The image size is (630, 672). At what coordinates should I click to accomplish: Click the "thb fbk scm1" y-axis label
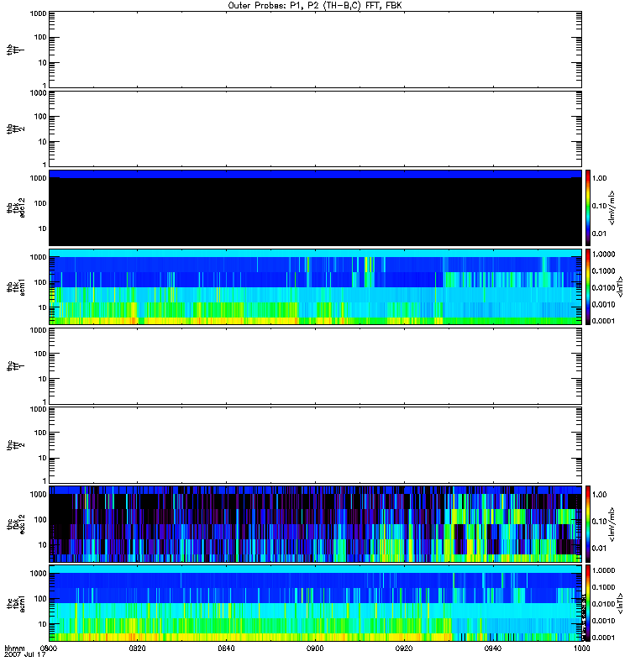(15, 286)
